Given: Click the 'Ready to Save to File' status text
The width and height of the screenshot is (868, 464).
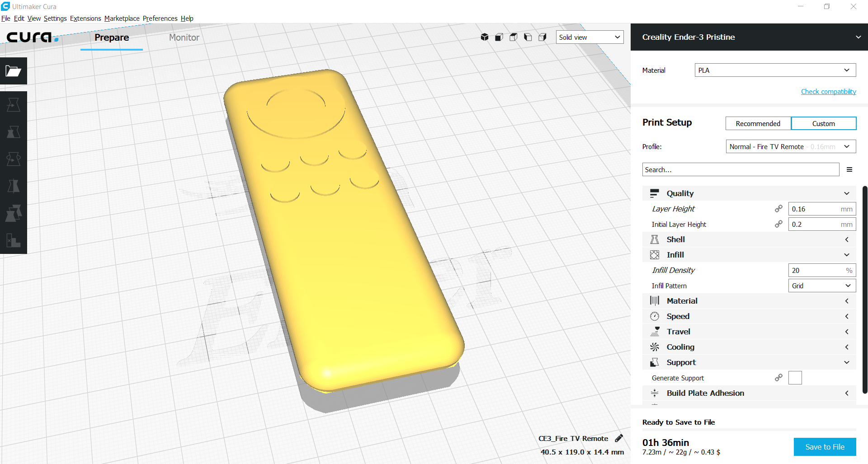Looking at the screenshot, I should point(679,422).
